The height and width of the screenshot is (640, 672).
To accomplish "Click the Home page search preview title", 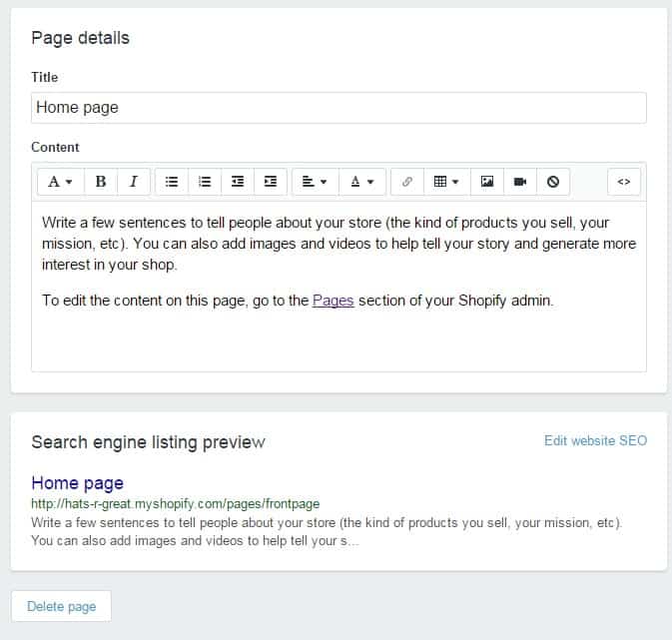I will click(x=77, y=483).
